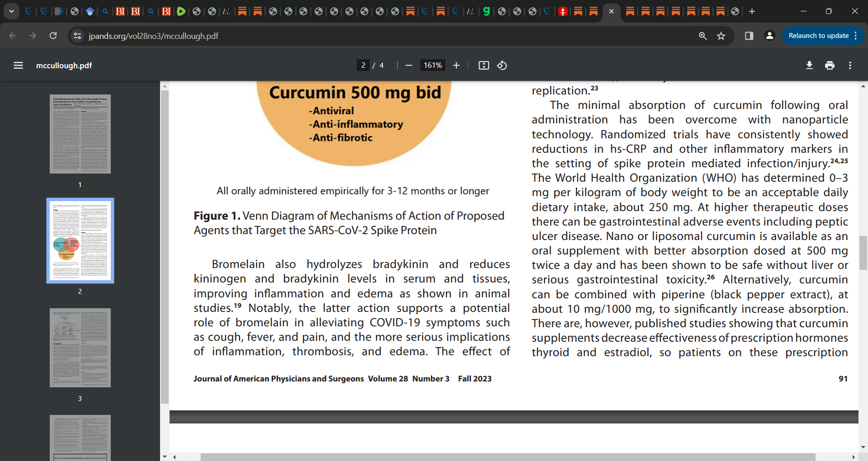Image resolution: width=868 pixels, height=461 pixels.
Task: Click the thumbnail panel scroll down arrow
Action: 165,457
